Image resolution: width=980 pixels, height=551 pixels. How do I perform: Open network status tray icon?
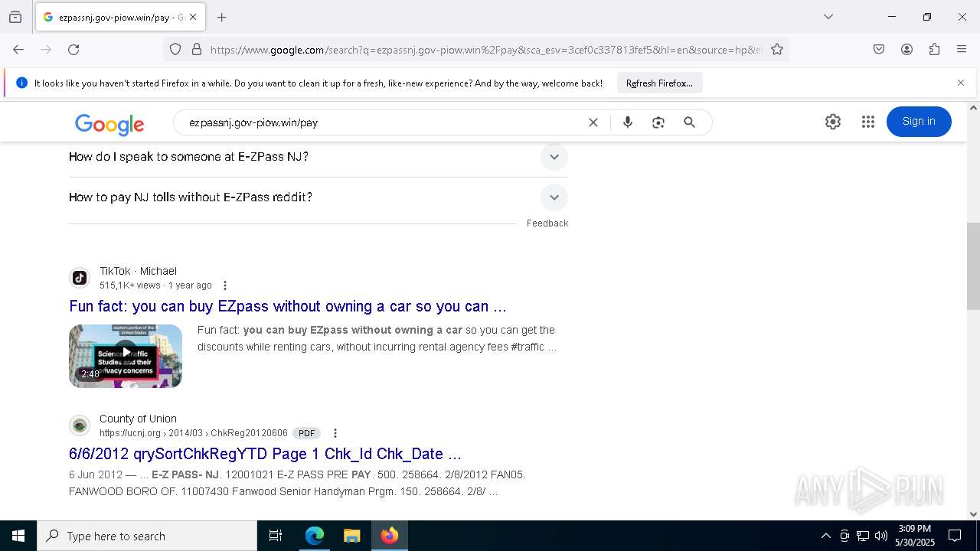863,536
